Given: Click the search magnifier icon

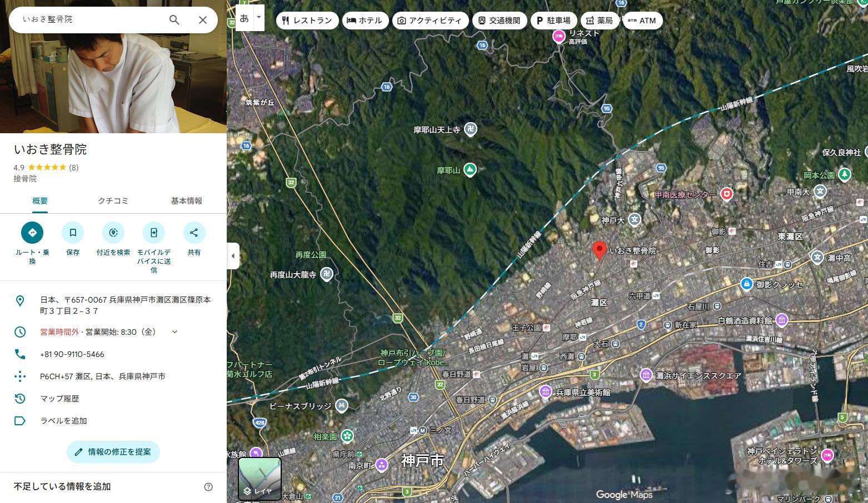Looking at the screenshot, I should (174, 20).
